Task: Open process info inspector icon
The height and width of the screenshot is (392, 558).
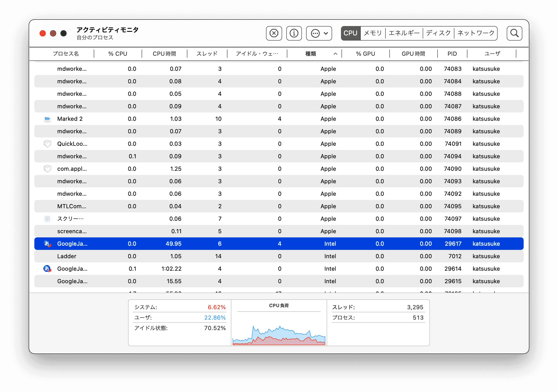Action: click(x=294, y=33)
